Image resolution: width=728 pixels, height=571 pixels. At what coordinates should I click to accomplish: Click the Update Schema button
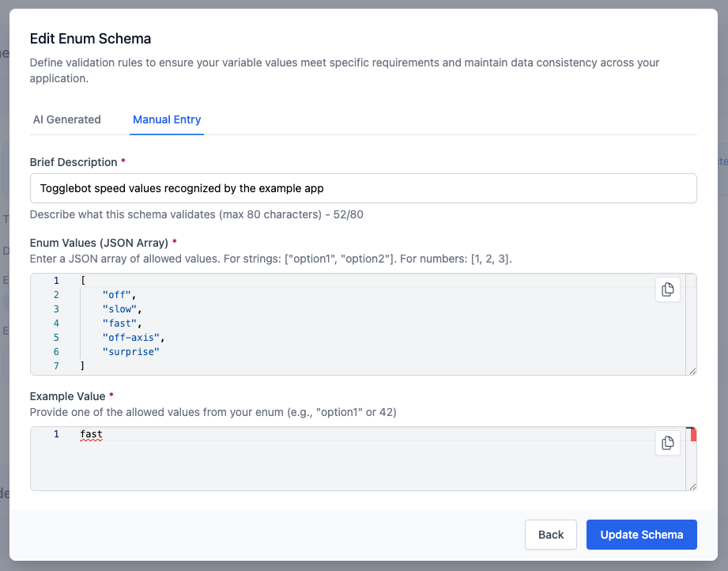click(x=641, y=535)
